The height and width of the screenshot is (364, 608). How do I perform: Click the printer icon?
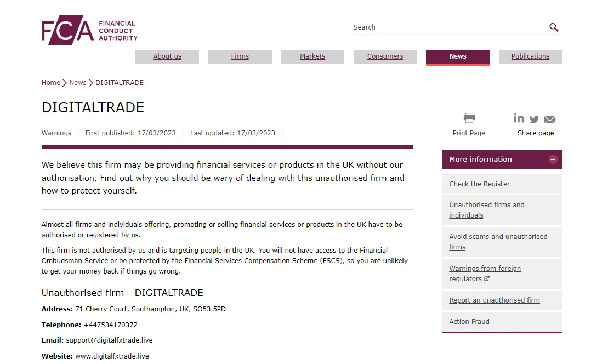[469, 118]
